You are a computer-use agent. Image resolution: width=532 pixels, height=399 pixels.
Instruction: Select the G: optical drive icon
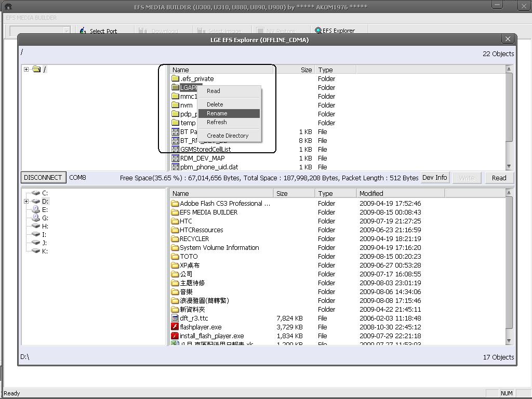pyautogui.click(x=36, y=218)
